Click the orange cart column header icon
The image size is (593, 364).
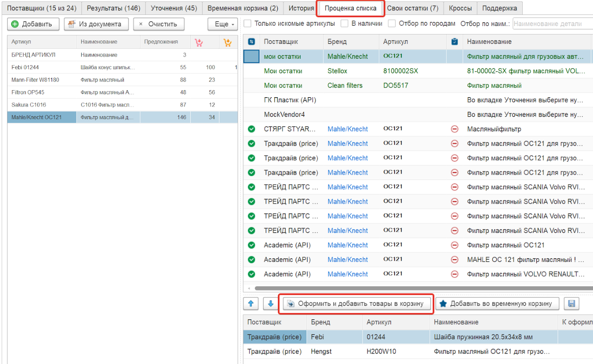[227, 42]
